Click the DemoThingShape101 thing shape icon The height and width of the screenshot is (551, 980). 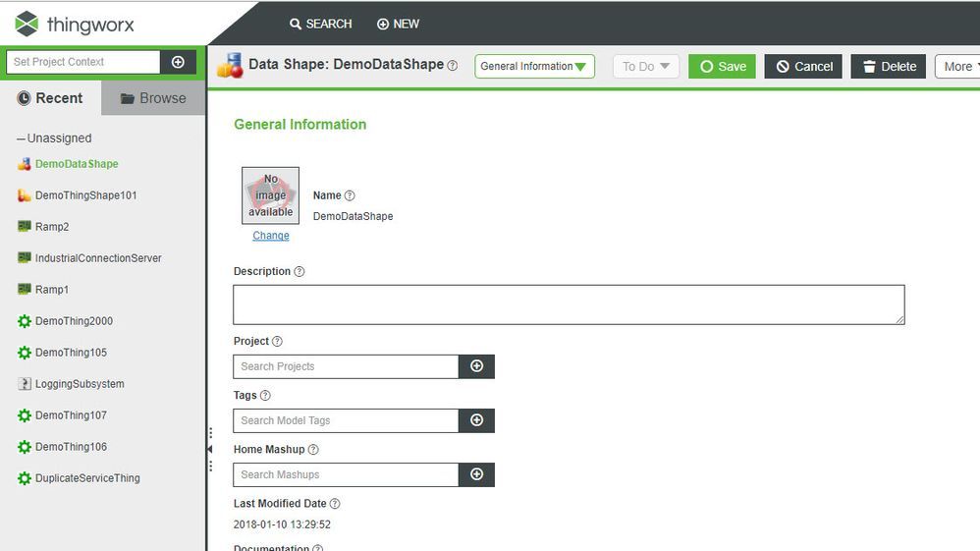pos(25,195)
